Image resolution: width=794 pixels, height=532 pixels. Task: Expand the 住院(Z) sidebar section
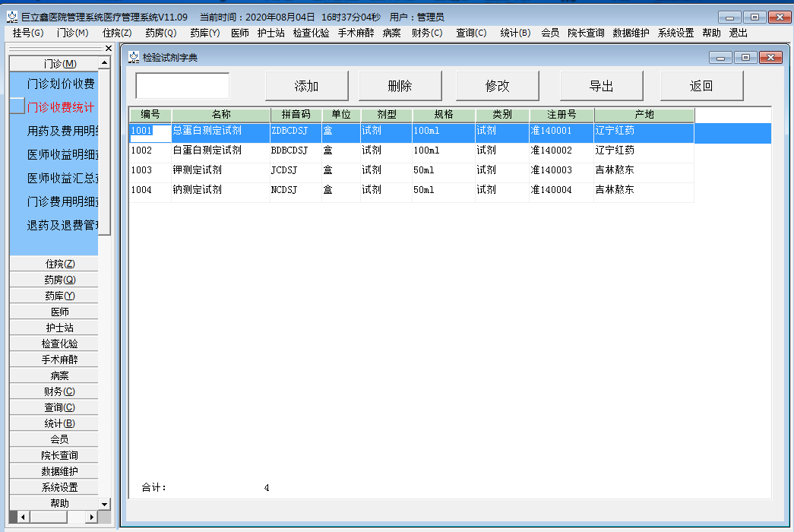point(59,264)
